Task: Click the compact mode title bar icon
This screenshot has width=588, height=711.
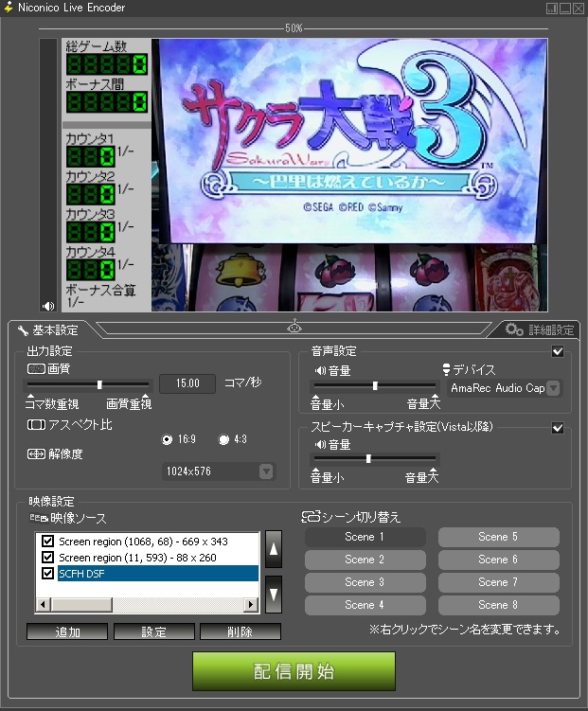Action: pos(552,9)
